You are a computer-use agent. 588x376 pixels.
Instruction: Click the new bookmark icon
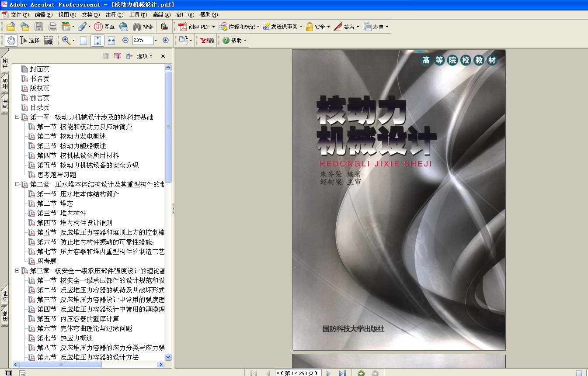(x=118, y=56)
